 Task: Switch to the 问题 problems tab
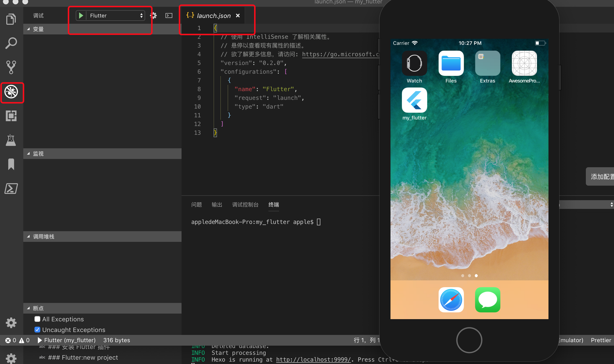197,205
